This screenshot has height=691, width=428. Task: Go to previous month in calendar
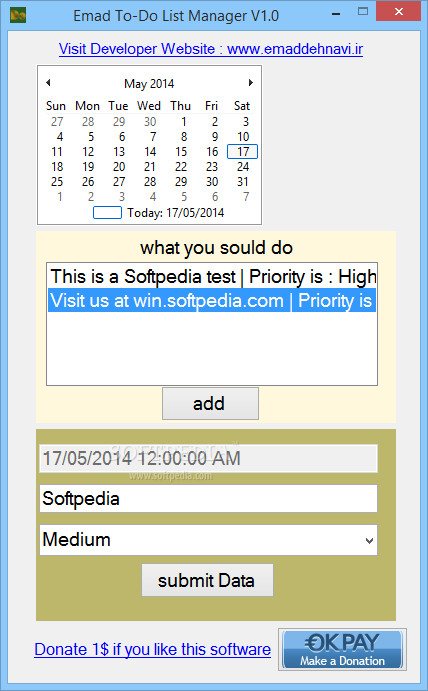click(x=48, y=82)
